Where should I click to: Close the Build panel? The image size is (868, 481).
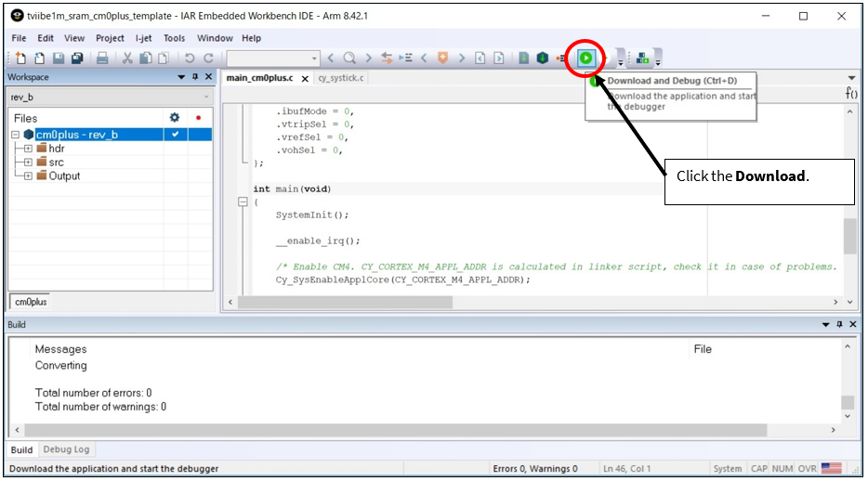click(x=852, y=325)
